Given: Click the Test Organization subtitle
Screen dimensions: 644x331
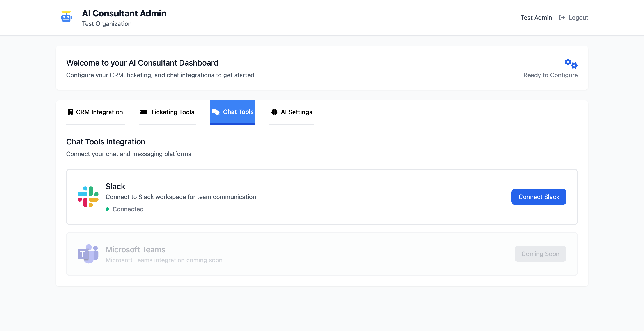Looking at the screenshot, I should point(107,24).
